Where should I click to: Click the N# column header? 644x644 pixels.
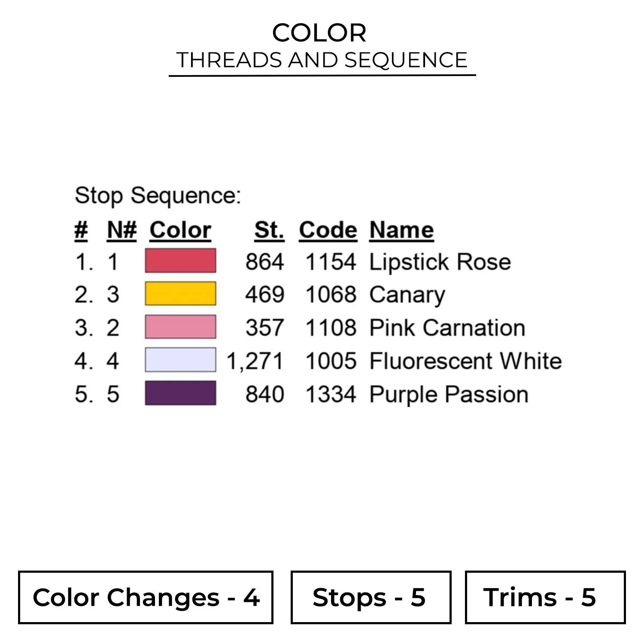pos(122,230)
